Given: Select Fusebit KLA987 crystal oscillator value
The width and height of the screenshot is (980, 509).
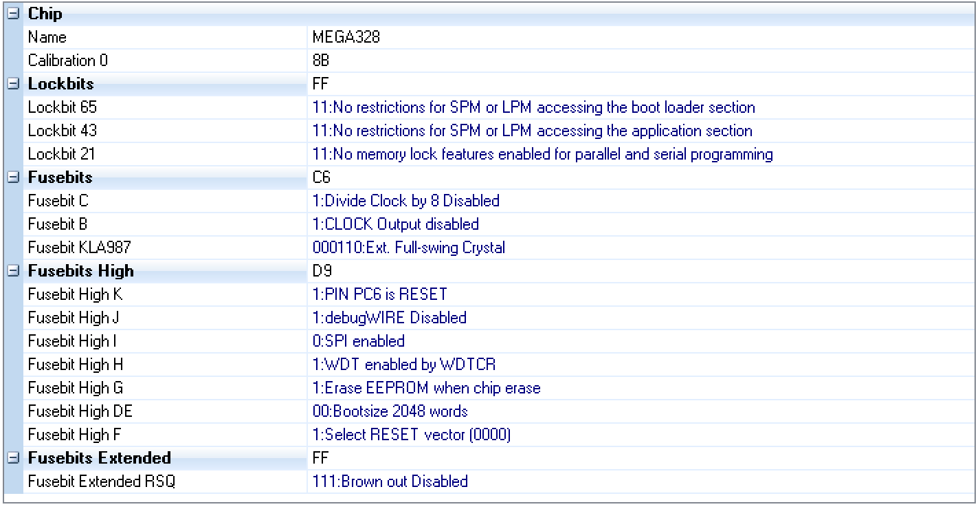Looking at the screenshot, I should [x=408, y=248].
